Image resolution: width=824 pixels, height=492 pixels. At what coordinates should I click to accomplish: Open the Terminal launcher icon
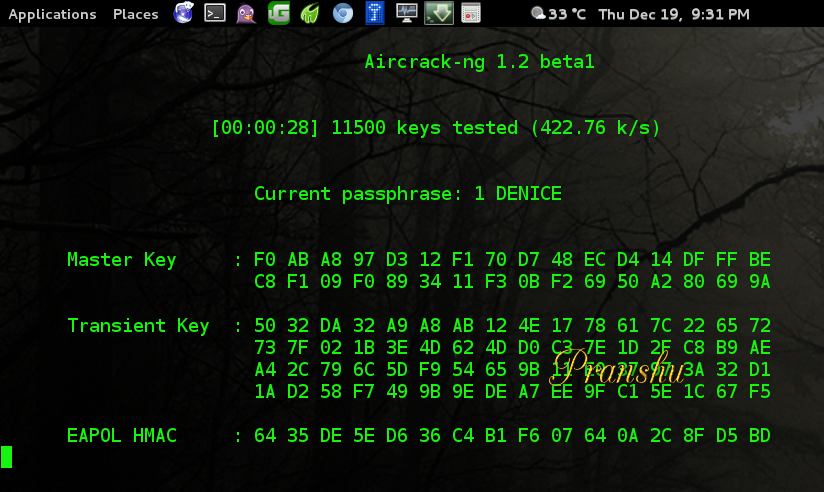(x=215, y=13)
